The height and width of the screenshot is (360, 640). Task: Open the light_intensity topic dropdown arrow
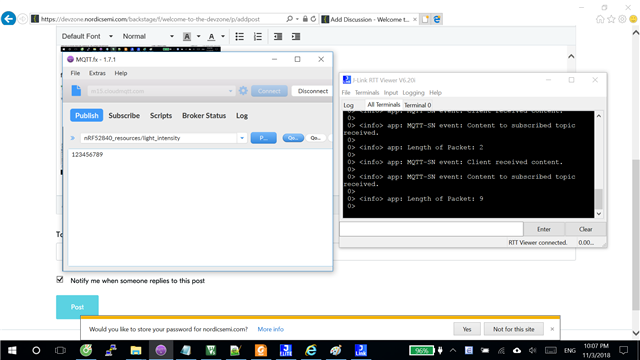242,138
